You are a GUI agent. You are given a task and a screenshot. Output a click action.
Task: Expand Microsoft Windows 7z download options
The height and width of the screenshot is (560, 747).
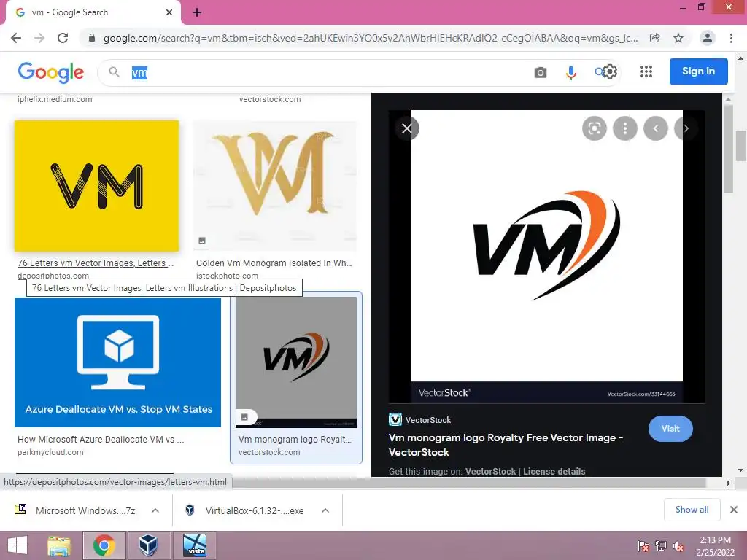tap(155, 510)
